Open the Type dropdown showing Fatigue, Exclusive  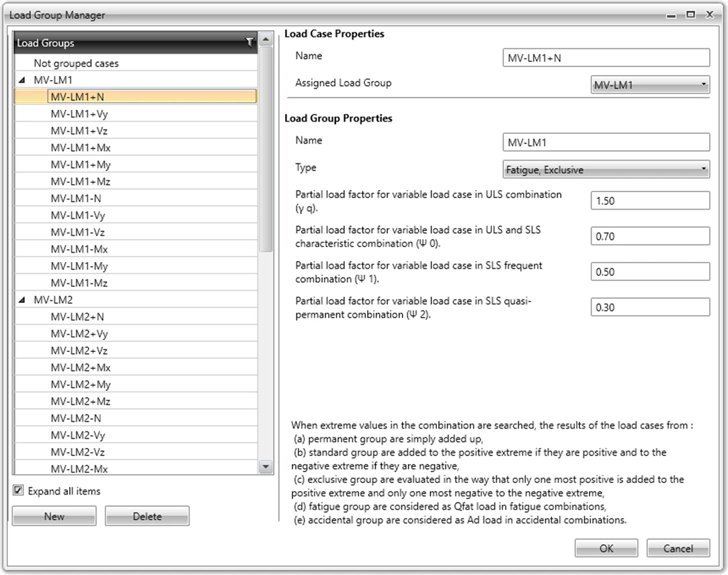point(606,169)
